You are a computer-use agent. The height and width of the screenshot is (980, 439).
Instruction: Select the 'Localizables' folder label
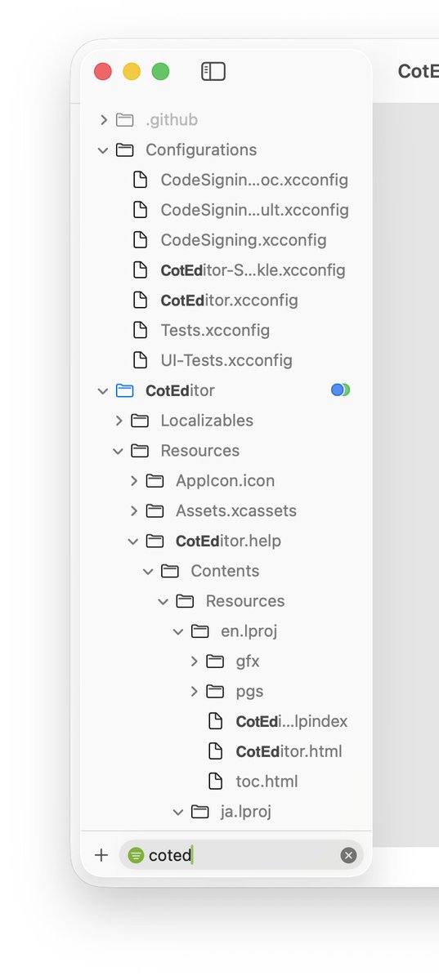207,421
